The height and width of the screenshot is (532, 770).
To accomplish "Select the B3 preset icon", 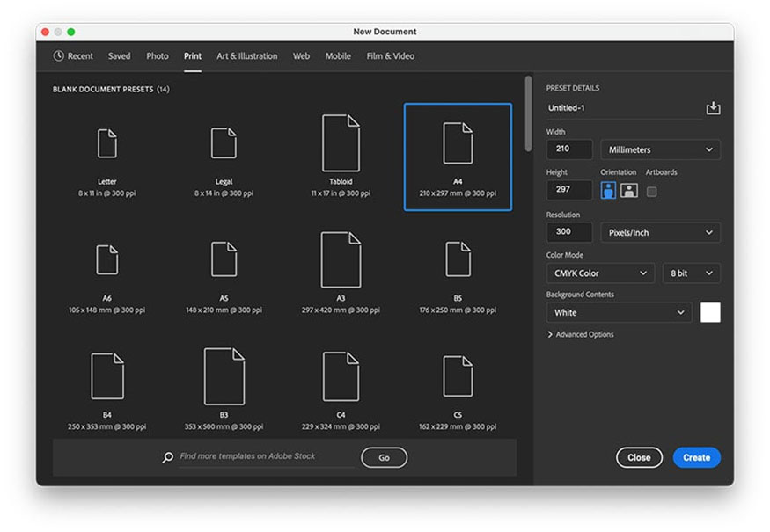I will coord(224,376).
